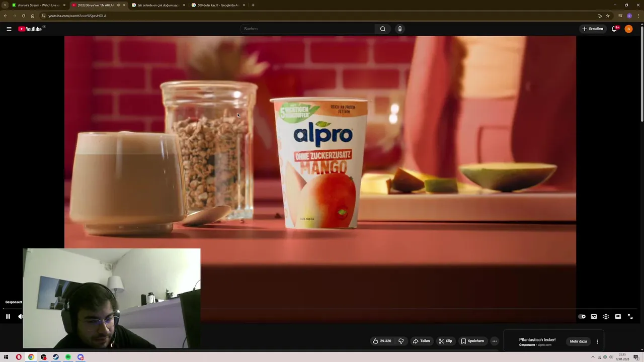Save the video with the Speichern button

tap(472, 341)
